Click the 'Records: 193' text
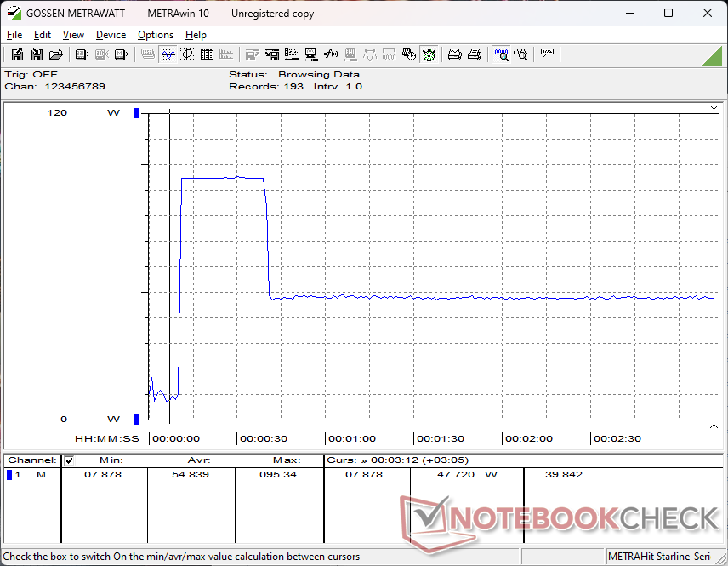Image resolution: width=728 pixels, height=566 pixels. click(266, 87)
